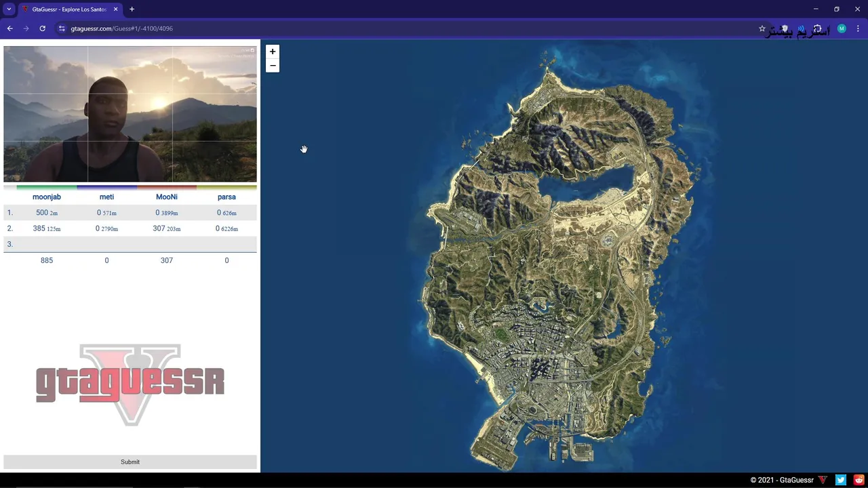Screen dimensions: 868x488
Task: Click meti's blue color bar
Action: point(106,187)
